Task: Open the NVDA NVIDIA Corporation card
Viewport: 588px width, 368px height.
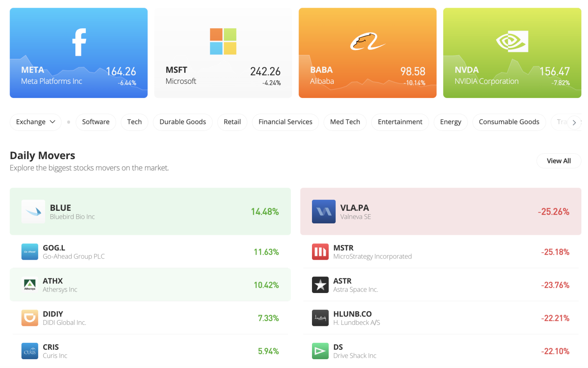Action: [x=512, y=53]
